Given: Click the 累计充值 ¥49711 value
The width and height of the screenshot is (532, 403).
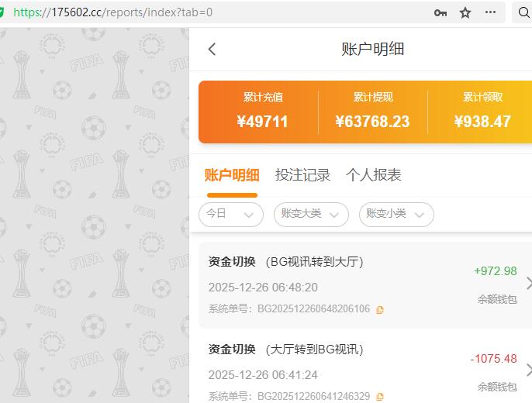Looking at the screenshot, I should [x=262, y=122].
